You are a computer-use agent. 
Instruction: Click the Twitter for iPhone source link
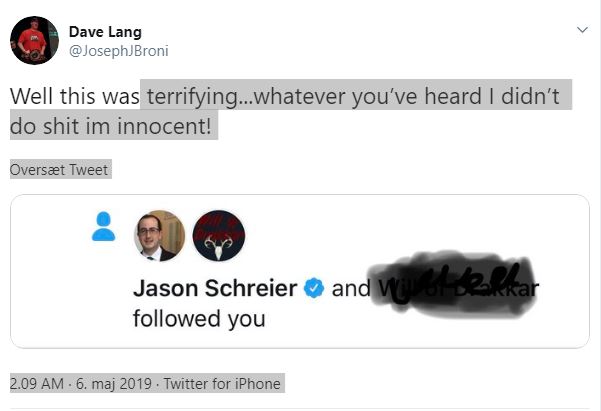tap(221, 383)
